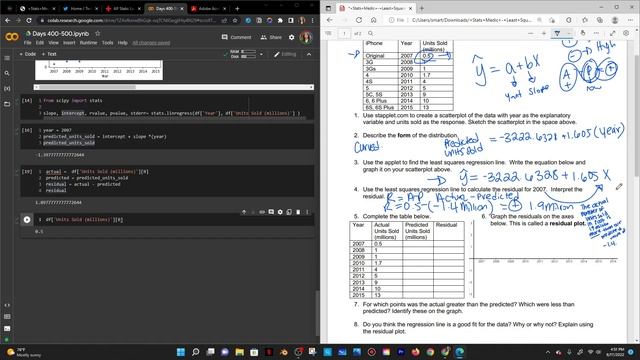The image size is (640, 360).
Task: Open Chrome extensions puzzle icon
Action: click(280, 20)
